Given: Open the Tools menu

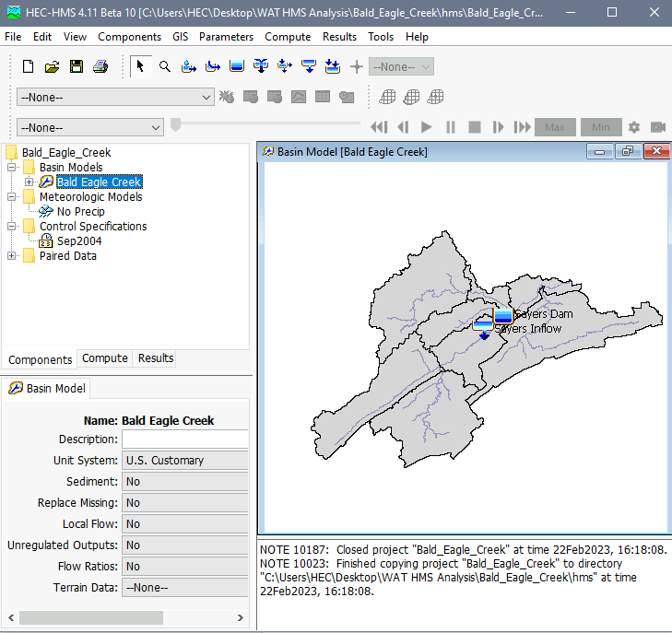Looking at the screenshot, I should coord(381,37).
